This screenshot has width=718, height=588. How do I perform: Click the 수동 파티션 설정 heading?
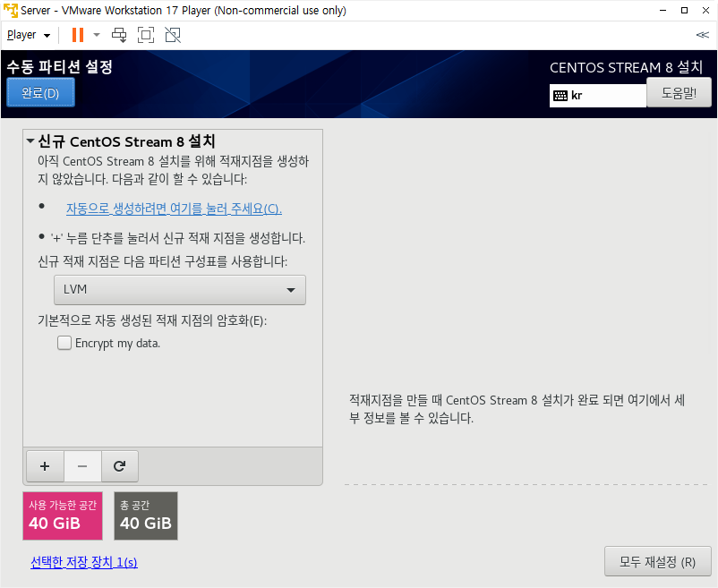coord(59,67)
